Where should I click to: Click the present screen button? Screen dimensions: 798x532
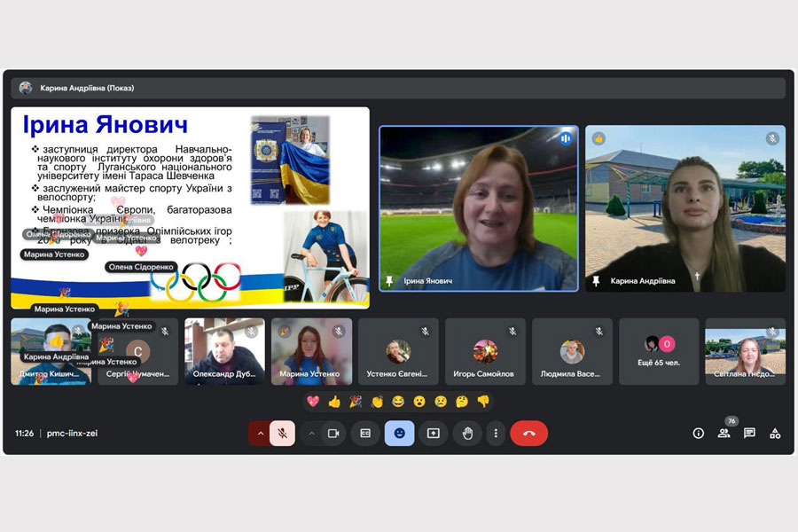pos(433,434)
